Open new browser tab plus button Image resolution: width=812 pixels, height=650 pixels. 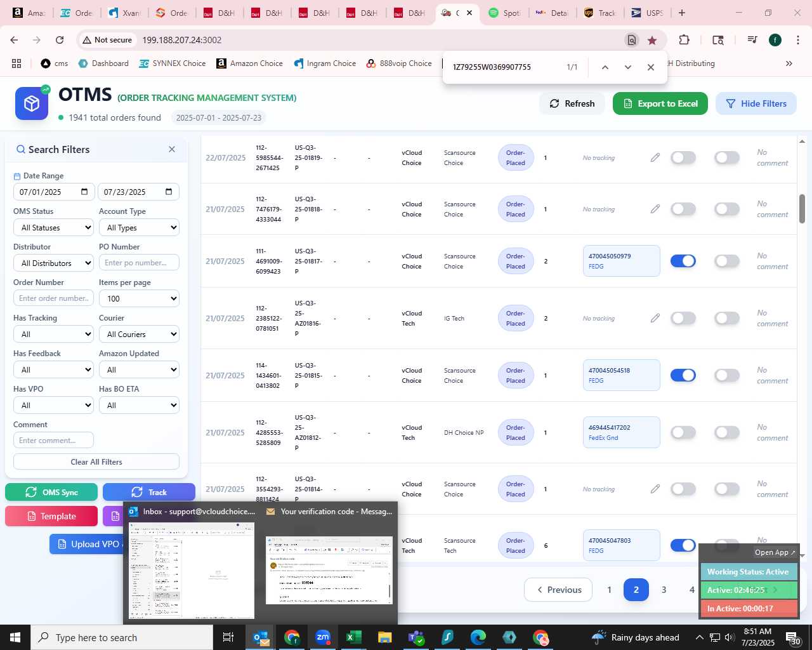point(682,13)
